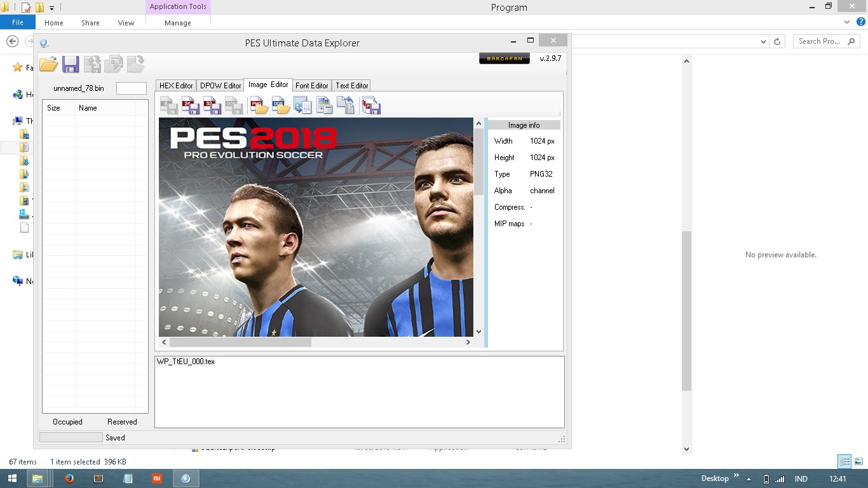Click the Explorer help question mark icon
This screenshot has height=488, width=868.
[861, 22]
